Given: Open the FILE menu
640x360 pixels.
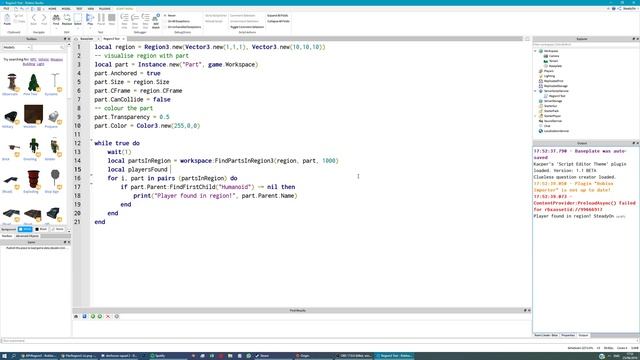Looking at the screenshot, I should pos(6,9).
